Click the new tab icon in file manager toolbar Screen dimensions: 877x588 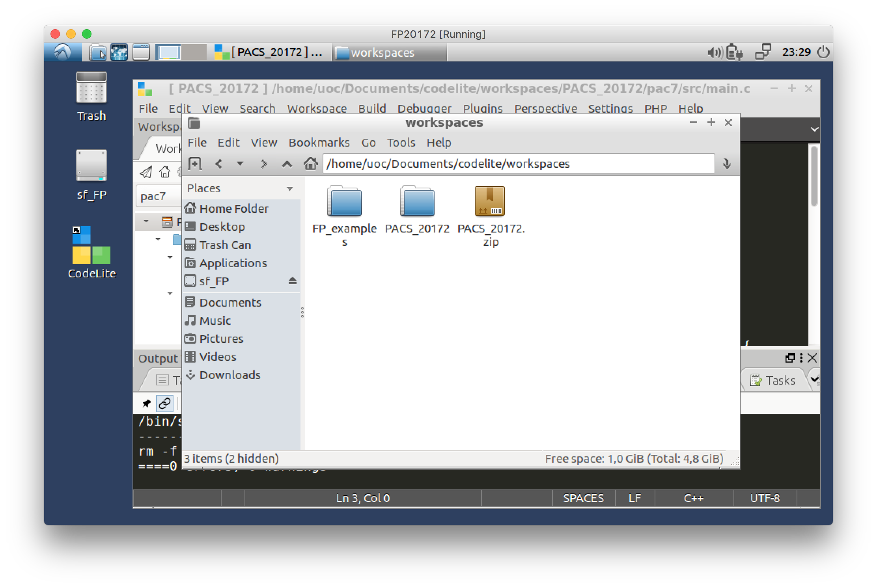(194, 164)
